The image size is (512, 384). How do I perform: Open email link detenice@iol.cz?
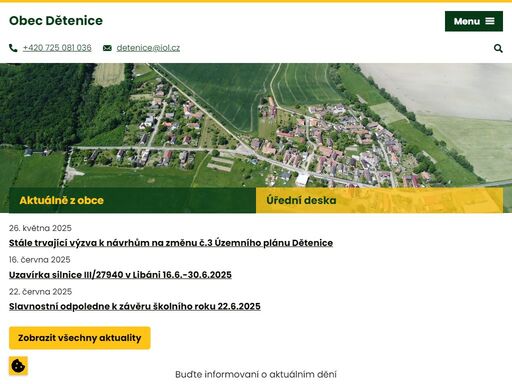(148, 48)
